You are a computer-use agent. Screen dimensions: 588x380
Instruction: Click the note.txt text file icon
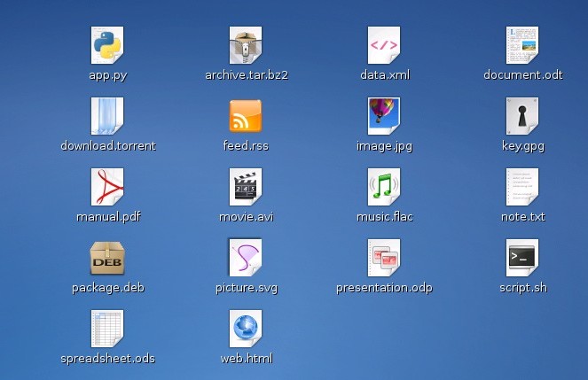(x=522, y=186)
